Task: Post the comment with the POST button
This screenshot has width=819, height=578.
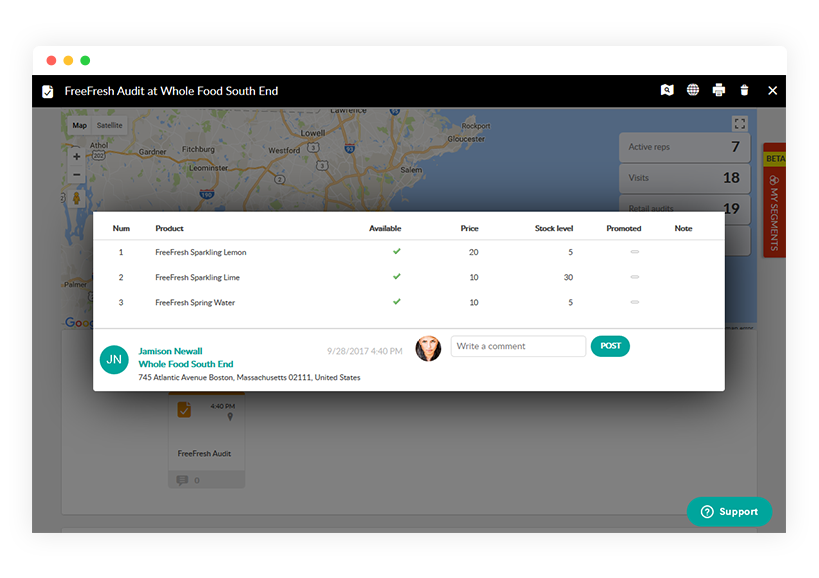Action: (610, 346)
